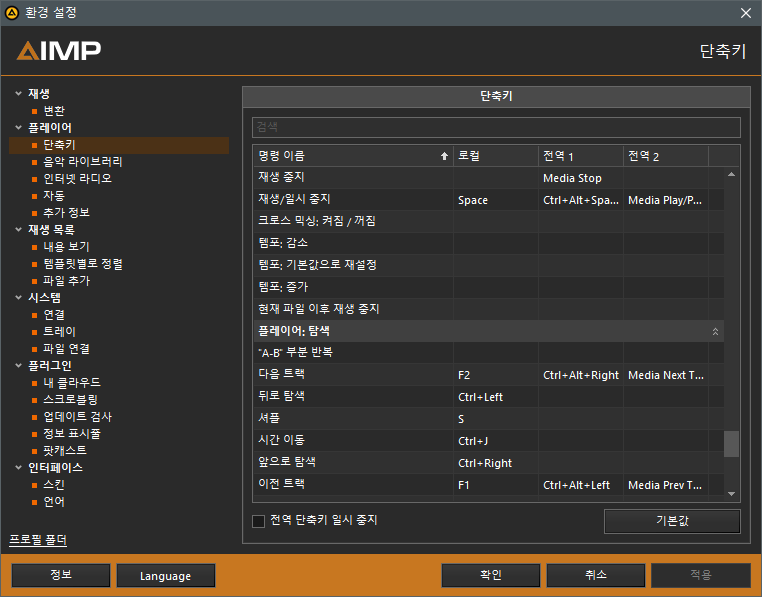The height and width of the screenshot is (597, 762).
Task: Open the 팟캐스트 plugin settings
Action: pyautogui.click(x=65, y=451)
